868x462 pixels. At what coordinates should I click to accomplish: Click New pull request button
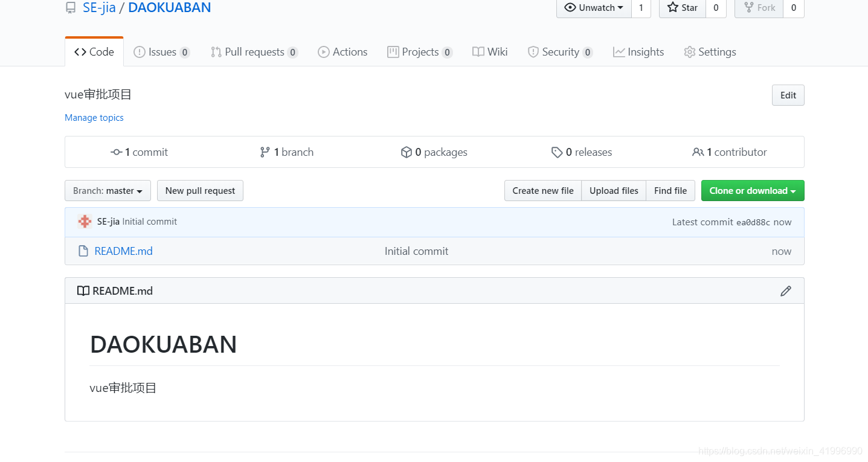point(200,191)
